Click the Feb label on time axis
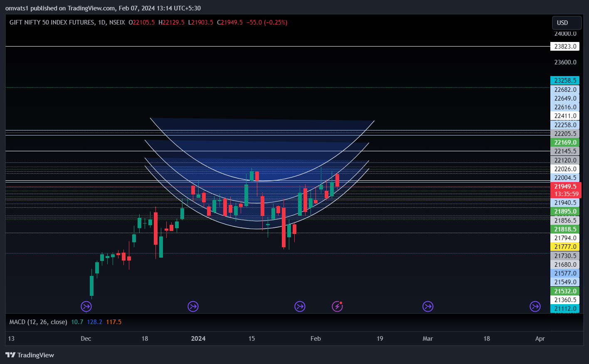 click(x=315, y=339)
